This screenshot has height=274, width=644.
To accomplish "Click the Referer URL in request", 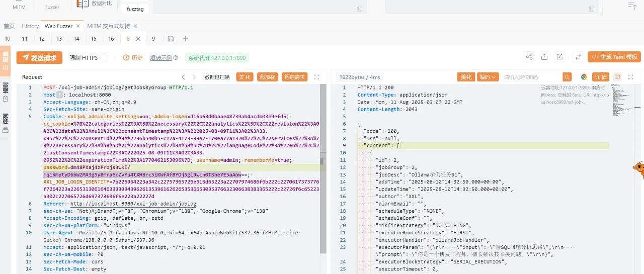I will (x=133, y=204).
